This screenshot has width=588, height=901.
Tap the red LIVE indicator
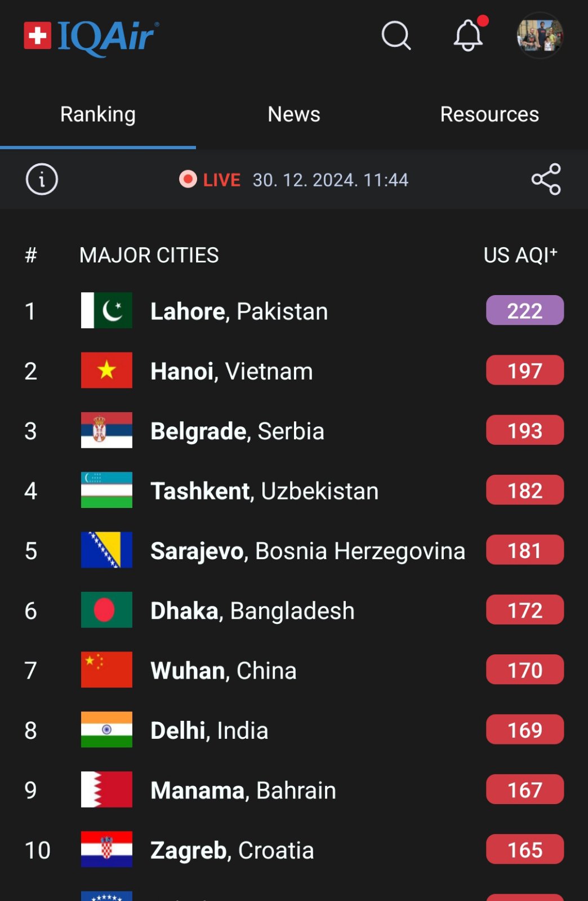(210, 180)
